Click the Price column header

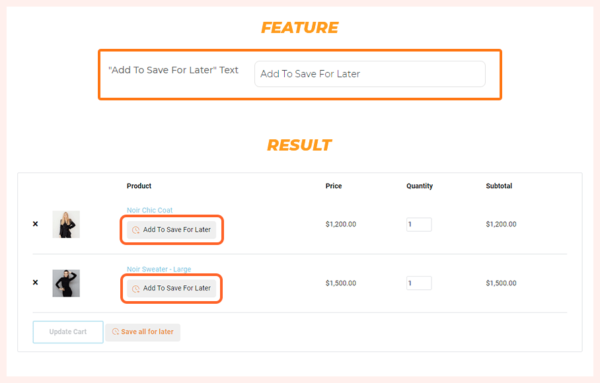point(334,186)
